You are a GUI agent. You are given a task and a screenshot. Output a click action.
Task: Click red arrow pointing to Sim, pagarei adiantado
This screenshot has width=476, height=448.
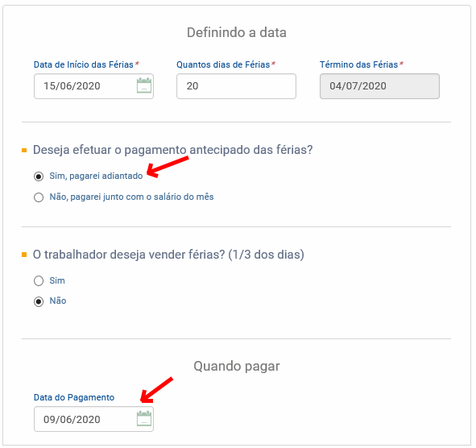(x=168, y=167)
